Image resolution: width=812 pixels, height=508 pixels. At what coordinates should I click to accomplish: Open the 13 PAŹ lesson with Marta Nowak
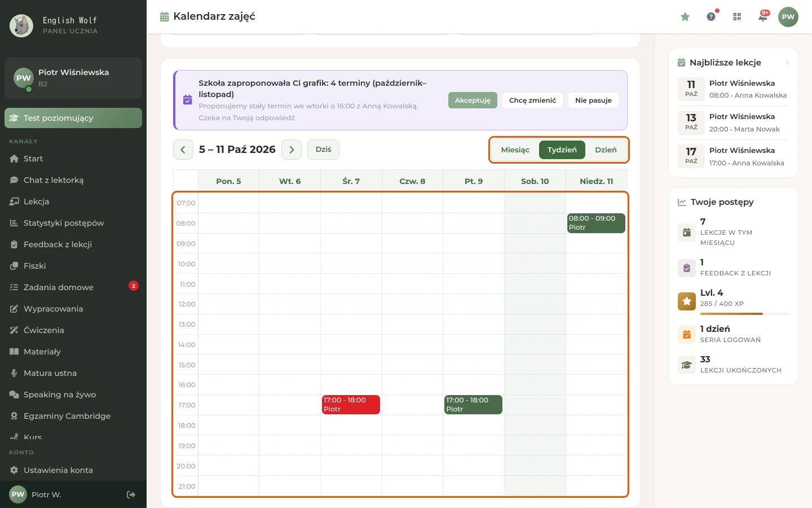tap(733, 122)
